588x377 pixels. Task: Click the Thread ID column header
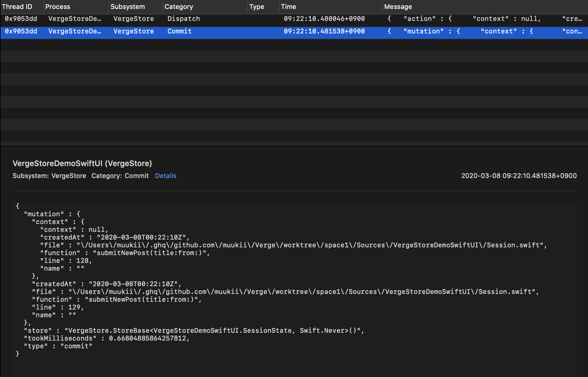pyautogui.click(x=17, y=7)
